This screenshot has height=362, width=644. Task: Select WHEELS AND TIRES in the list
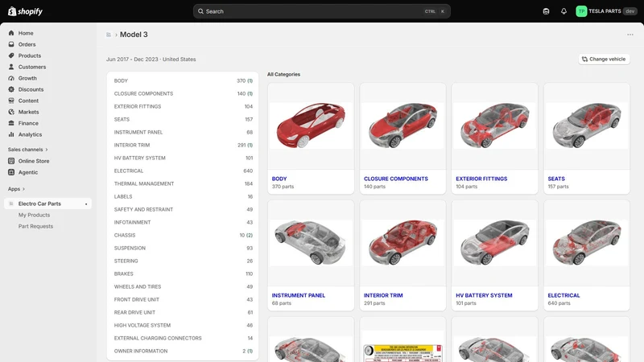(184, 286)
